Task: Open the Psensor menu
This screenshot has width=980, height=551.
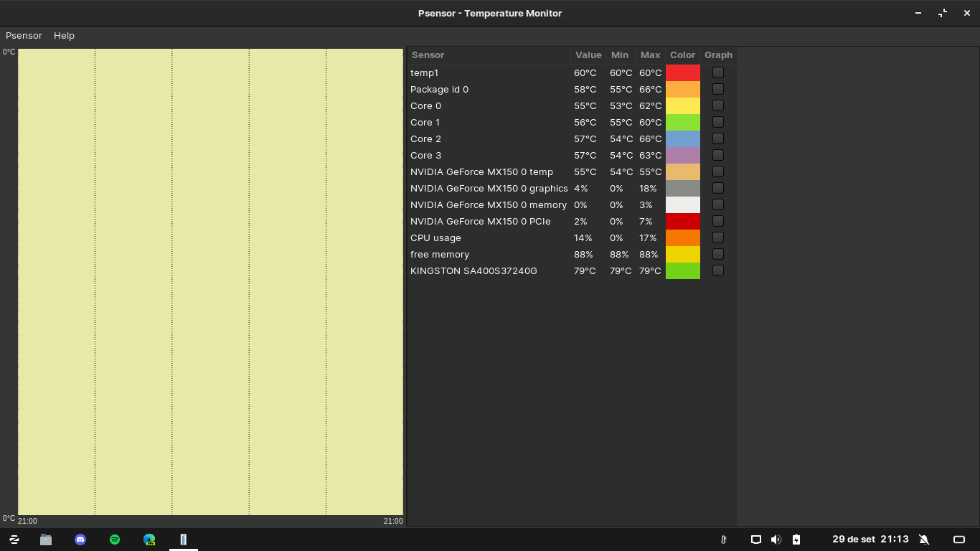Action: pos(24,35)
